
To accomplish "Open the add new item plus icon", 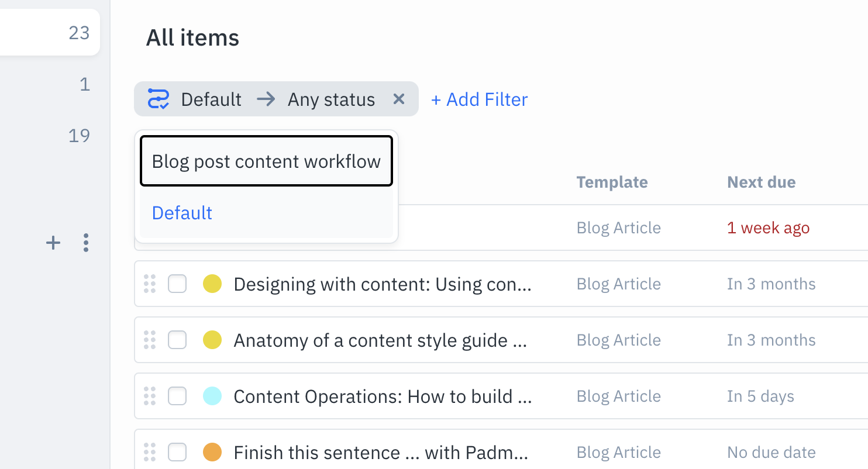I will coord(53,243).
